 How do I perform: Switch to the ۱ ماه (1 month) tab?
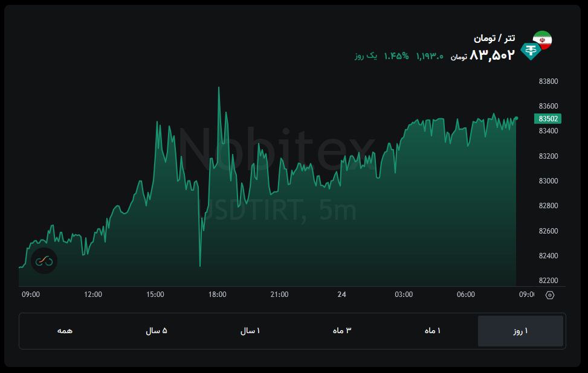pyautogui.click(x=432, y=331)
